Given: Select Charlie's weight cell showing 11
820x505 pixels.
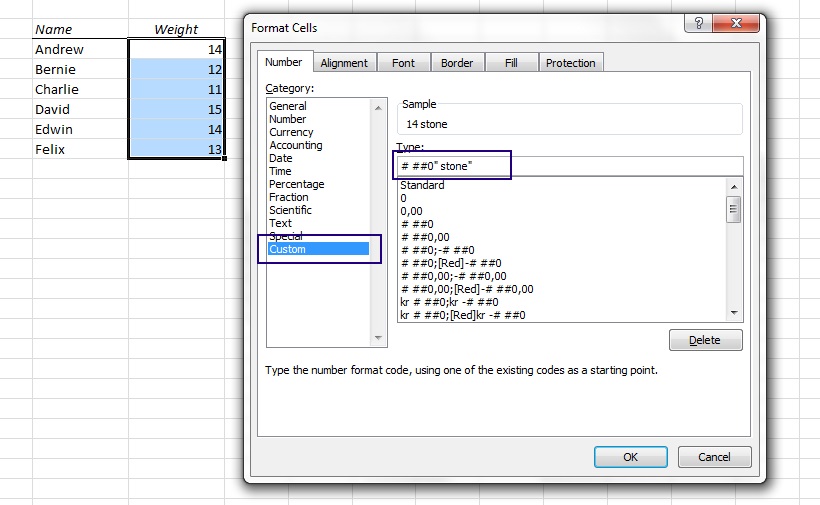Looking at the screenshot, I should tap(177, 89).
